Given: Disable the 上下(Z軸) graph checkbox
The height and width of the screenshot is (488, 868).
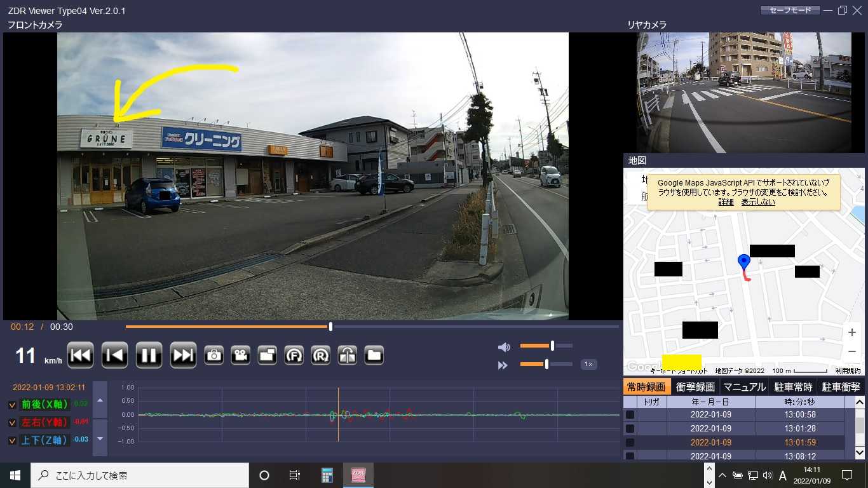Looking at the screenshot, I should (13, 440).
